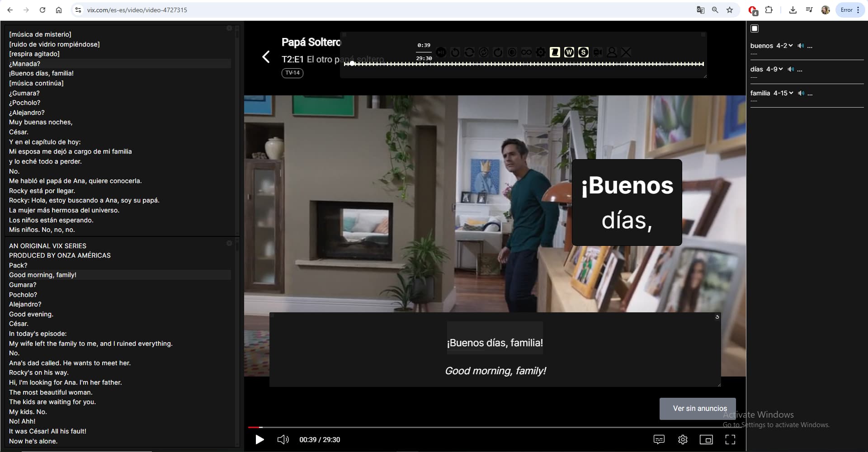868x452 pixels.
Task: Open Chrome extensions puzzle icon
Action: tap(769, 10)
